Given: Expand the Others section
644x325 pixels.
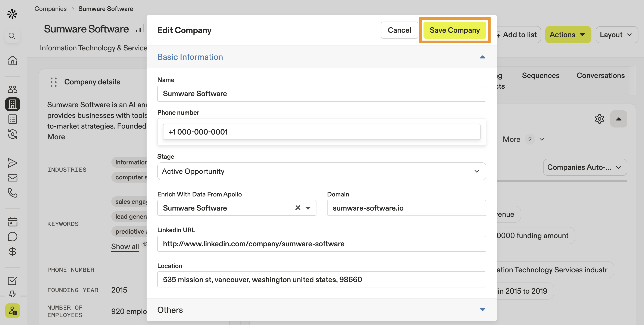Looking at the screenshot, I should [x=482, y=310].
